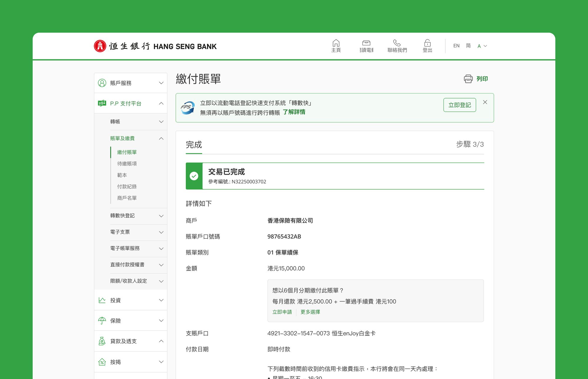Click the printer icon next to 列印
The image size is (588, 379).
468,79
